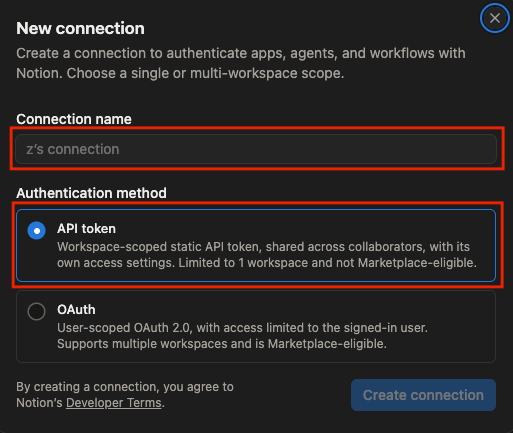Click the 'Connection name' label
The width and height of the screenshot is (513, 433).
74,119
